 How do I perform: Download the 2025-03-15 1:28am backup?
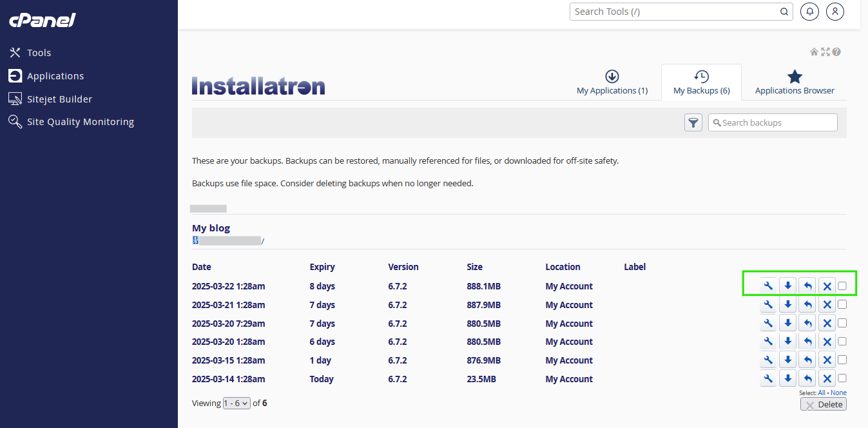point(788,360)
